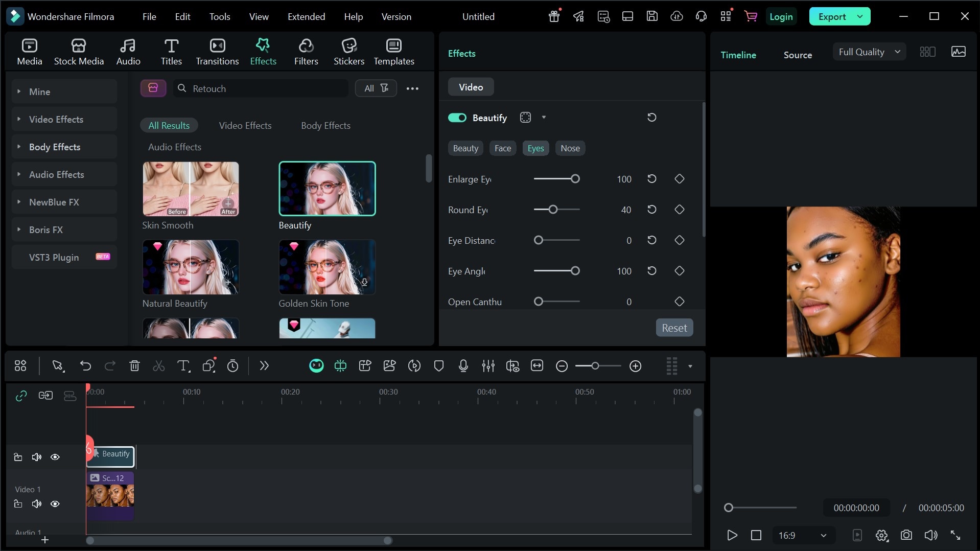Viewport: 980px width, 551px height.
Task: Click the undo arrow in timeline toolbar
Action: click(x=85, y=366)
